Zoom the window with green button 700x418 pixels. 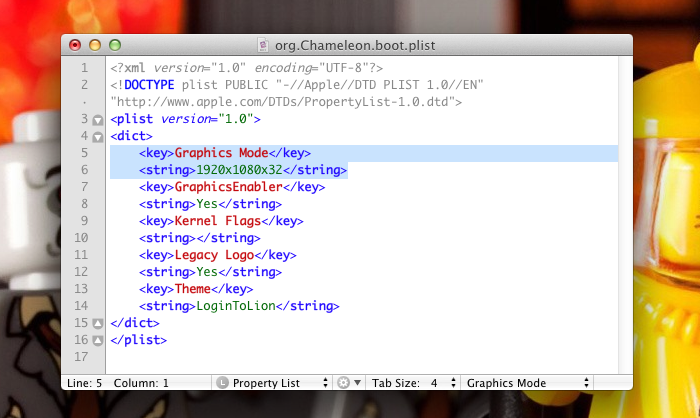click(x=115, y=45)
